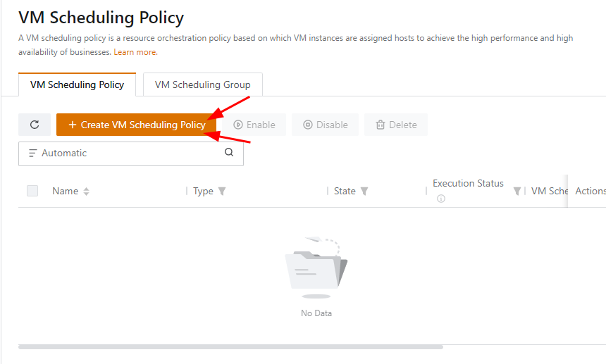
Task: Expand the Automatic search type selector
Action: (x=58, y=153)
